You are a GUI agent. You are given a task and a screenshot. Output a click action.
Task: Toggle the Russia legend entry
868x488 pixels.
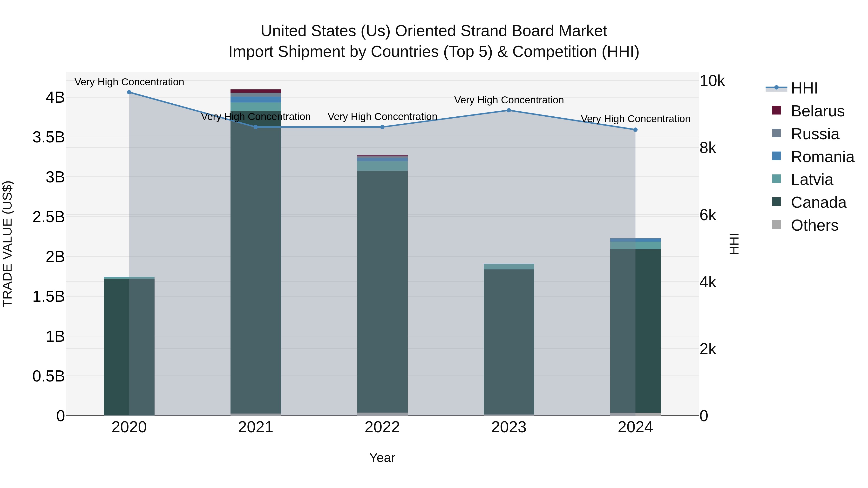point(805,134)
